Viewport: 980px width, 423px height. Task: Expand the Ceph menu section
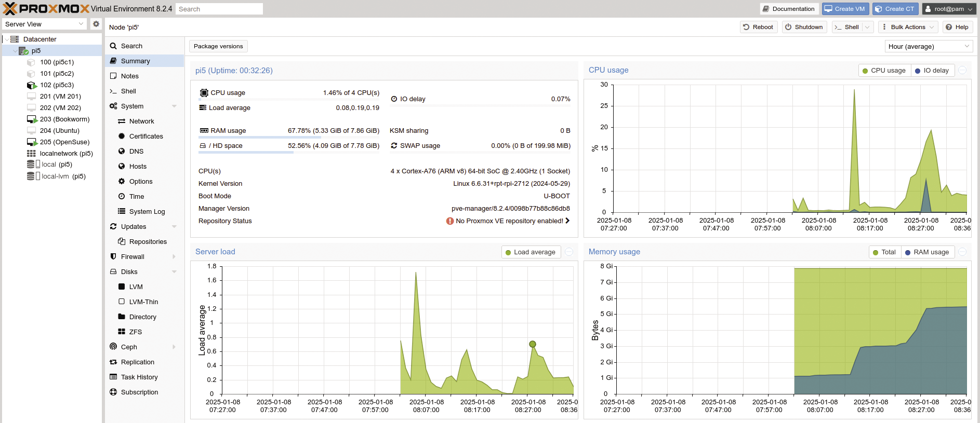pos(174,347)
